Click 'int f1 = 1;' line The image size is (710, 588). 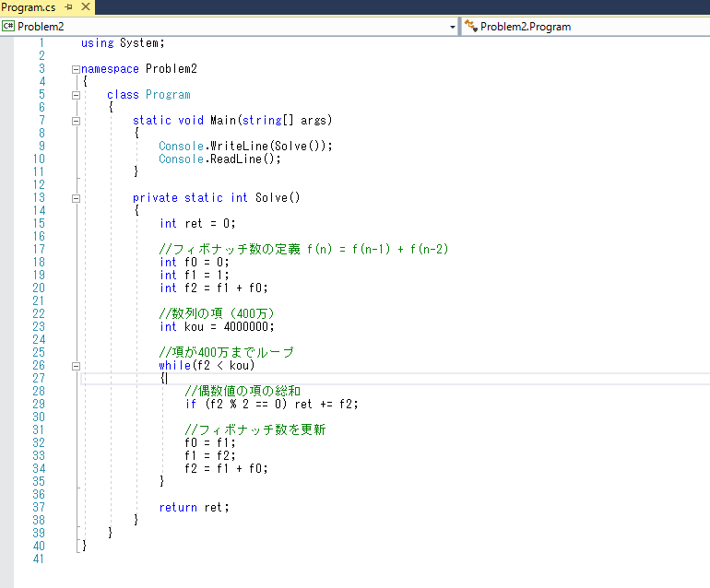195,276
